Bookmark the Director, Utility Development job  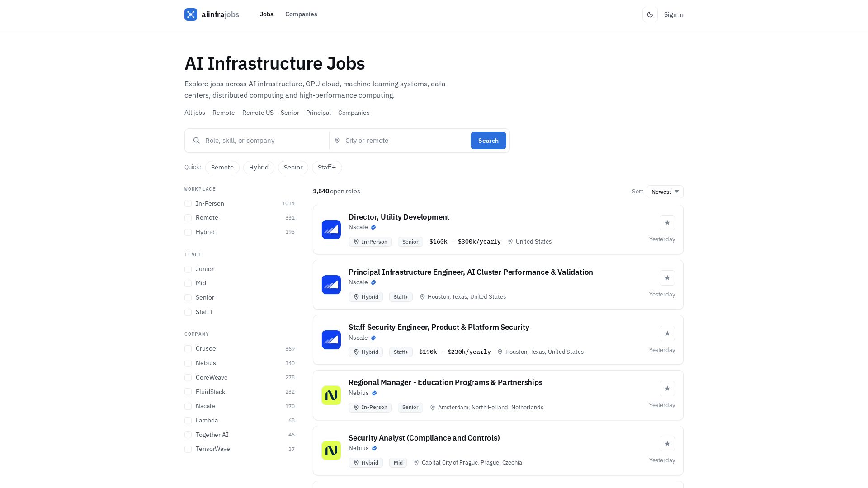point(667,223)
